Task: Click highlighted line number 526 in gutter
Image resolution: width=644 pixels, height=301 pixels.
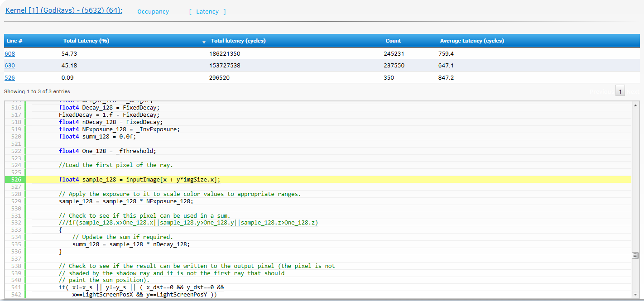Action: click(16, 180)
